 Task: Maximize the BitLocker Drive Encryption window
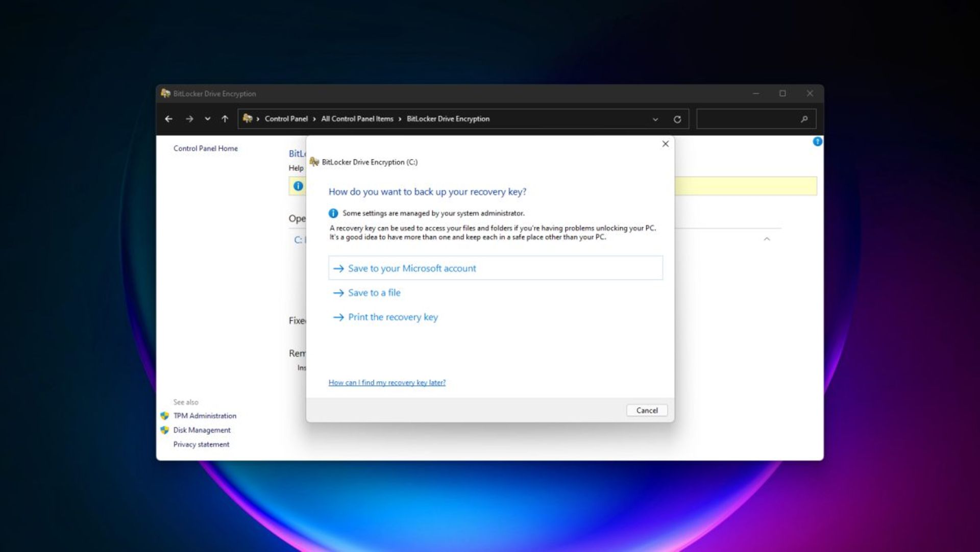[x=782, y=93]
